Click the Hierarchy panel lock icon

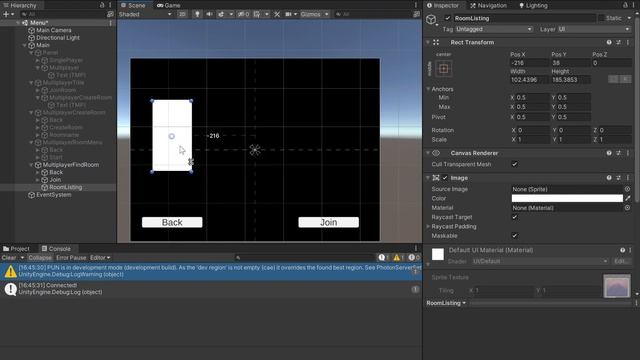[x=102, y=5]
